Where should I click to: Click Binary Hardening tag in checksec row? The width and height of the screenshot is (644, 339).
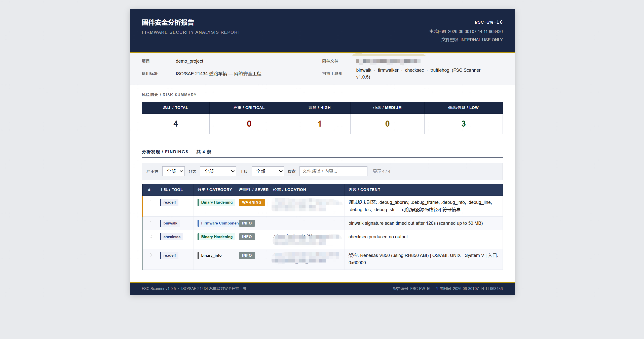point(216,237)
